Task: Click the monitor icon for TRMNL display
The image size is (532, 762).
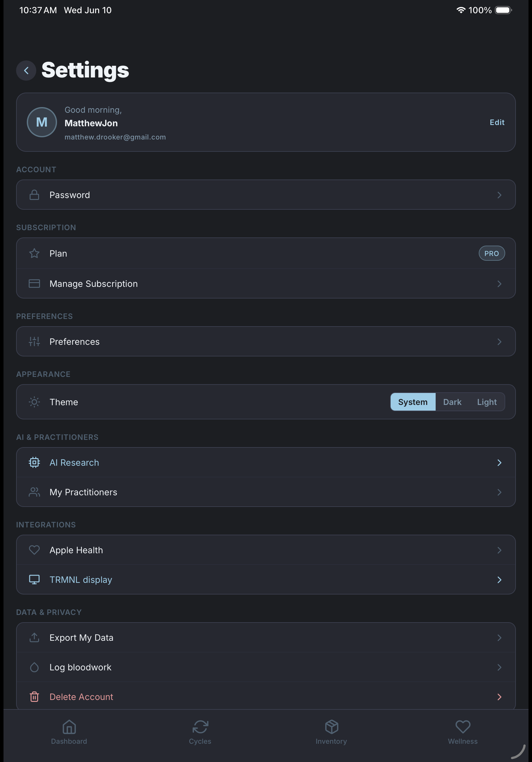Action: click(x=34, y=580)
